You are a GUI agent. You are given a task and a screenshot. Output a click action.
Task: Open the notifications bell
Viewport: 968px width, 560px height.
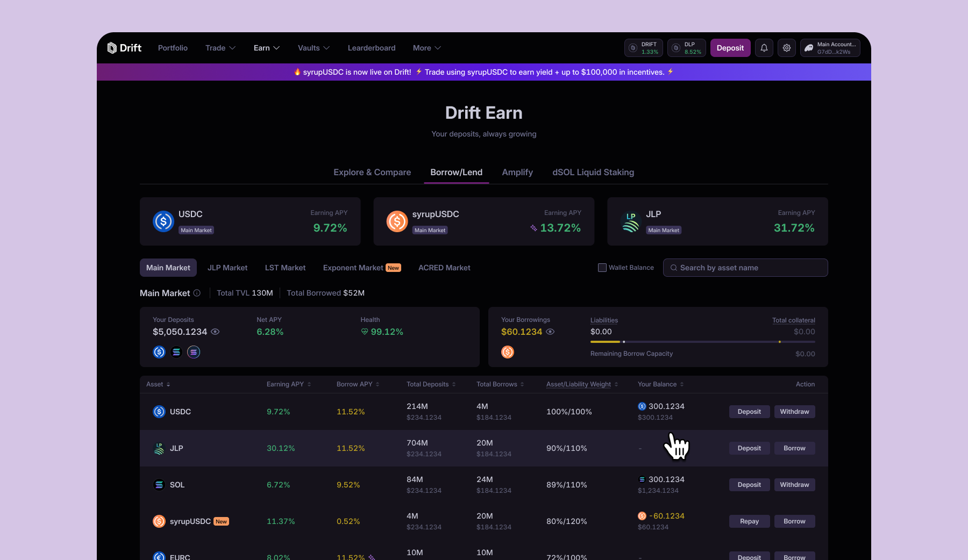tap(764, 48)
